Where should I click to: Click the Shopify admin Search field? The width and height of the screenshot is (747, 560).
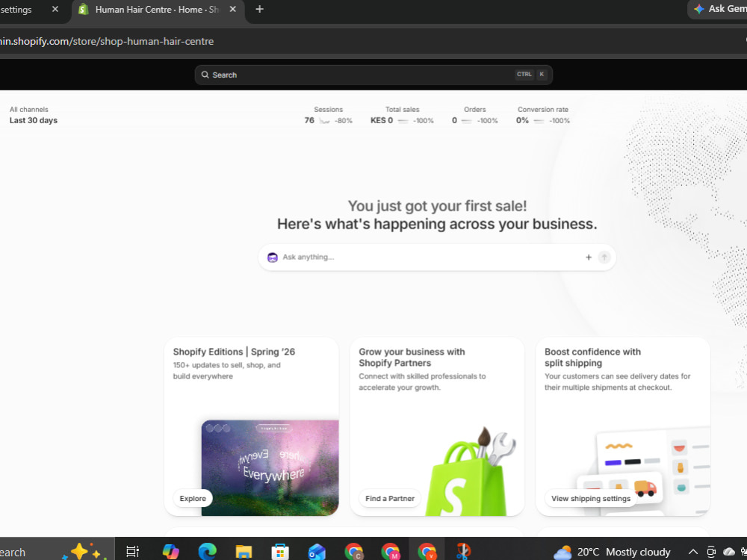click(373, 75)
